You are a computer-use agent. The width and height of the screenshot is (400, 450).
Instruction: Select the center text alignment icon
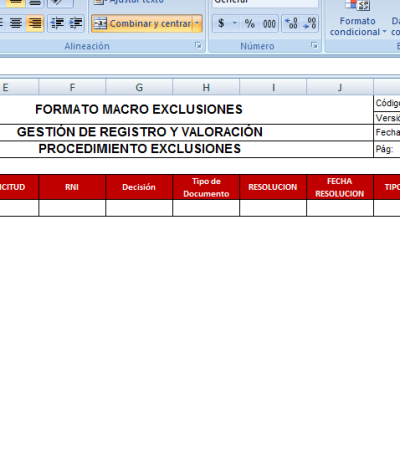click(16, 23)
